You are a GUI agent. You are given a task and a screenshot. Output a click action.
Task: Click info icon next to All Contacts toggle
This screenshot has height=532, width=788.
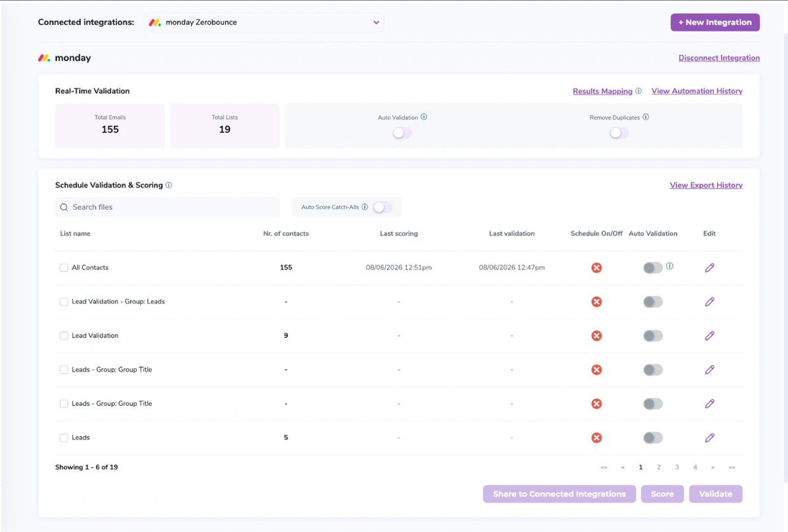tap(670, 266)
